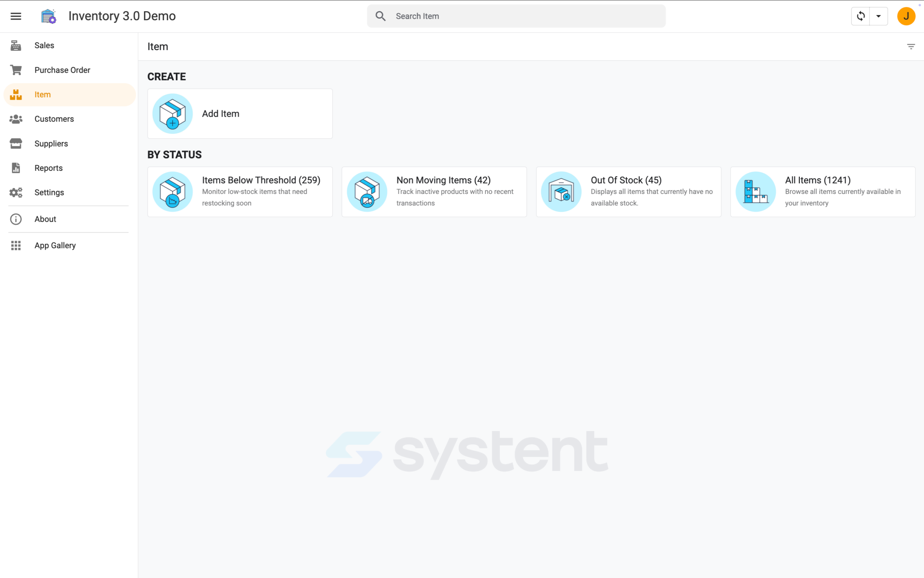The height and width of the screenshot is (578, 924).
Task: Go to Purchase Order section
Action: tap(70, 70)
